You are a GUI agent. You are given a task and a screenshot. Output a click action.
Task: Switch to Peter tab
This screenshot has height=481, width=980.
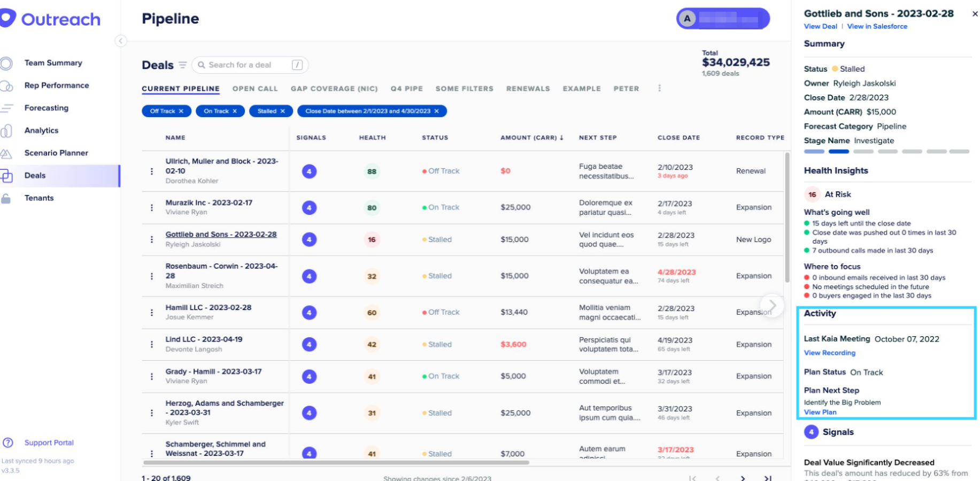click(x=626, y=89)
